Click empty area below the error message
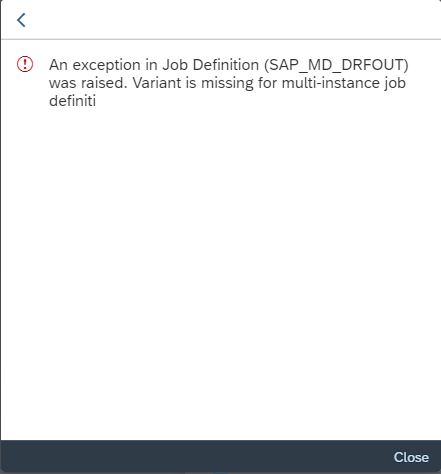The height and width of the screenshot is (474, 441). point(220,267)
